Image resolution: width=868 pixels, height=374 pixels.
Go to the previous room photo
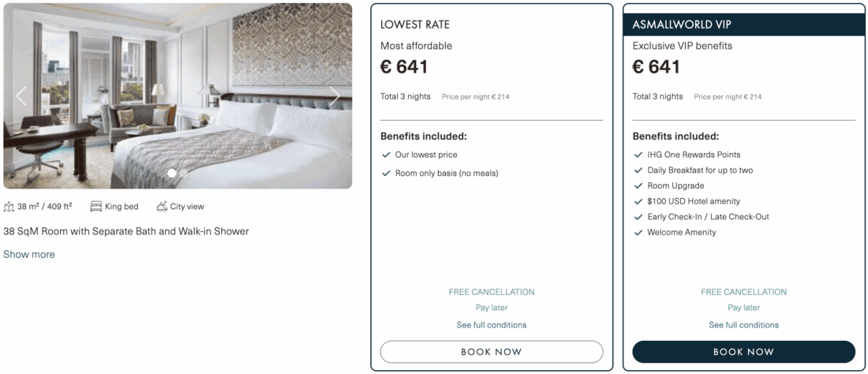[21, 96]
